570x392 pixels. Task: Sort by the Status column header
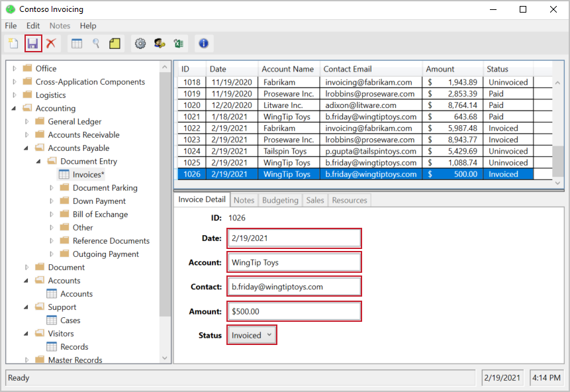(x=508, y=69)
